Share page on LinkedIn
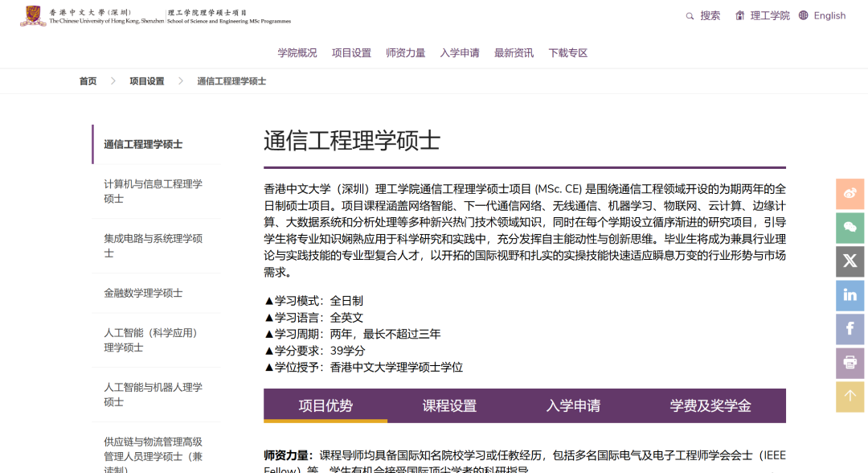Viewport: 868px width, 473px height. click(850, 295)
